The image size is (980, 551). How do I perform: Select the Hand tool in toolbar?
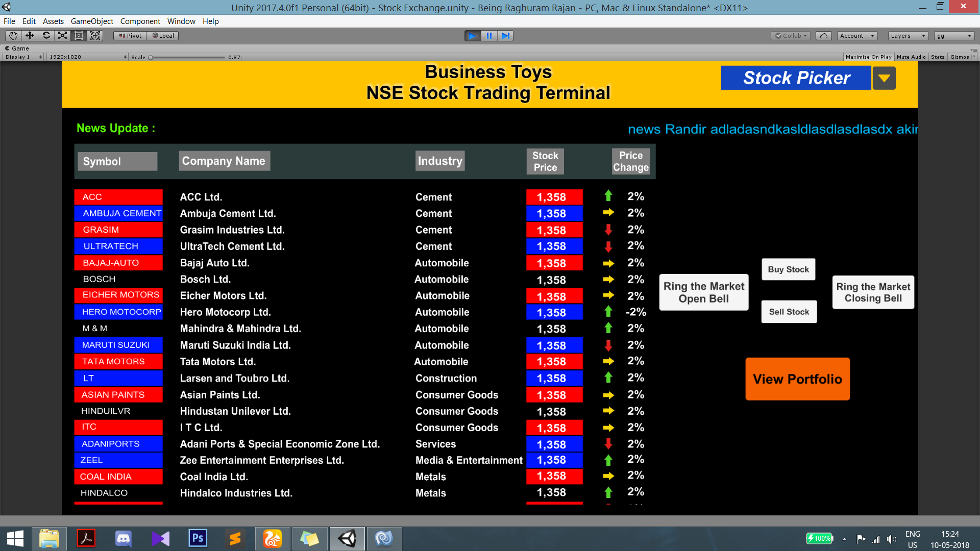point(13,36)
